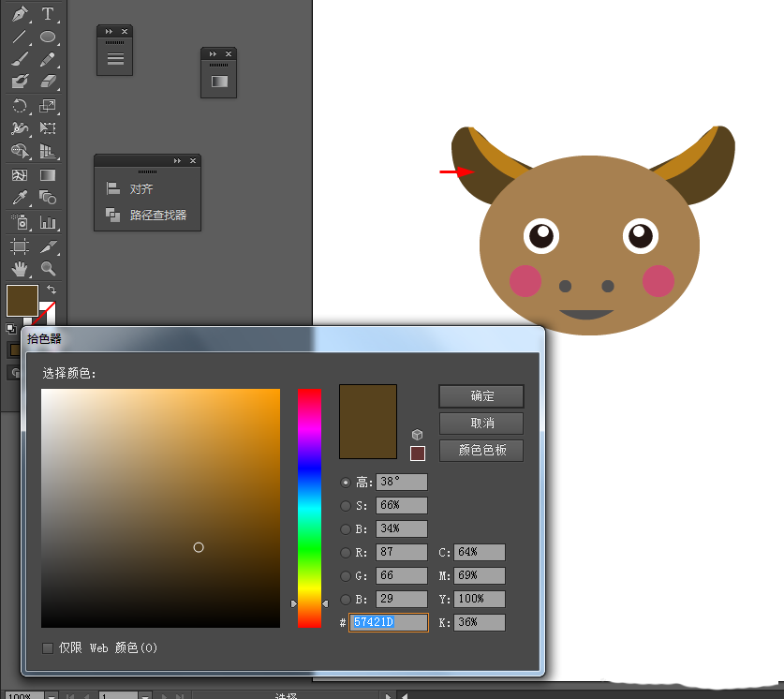Select the Ellipse tool
This screenshot has height=699, width=784.
pos(48,37)
